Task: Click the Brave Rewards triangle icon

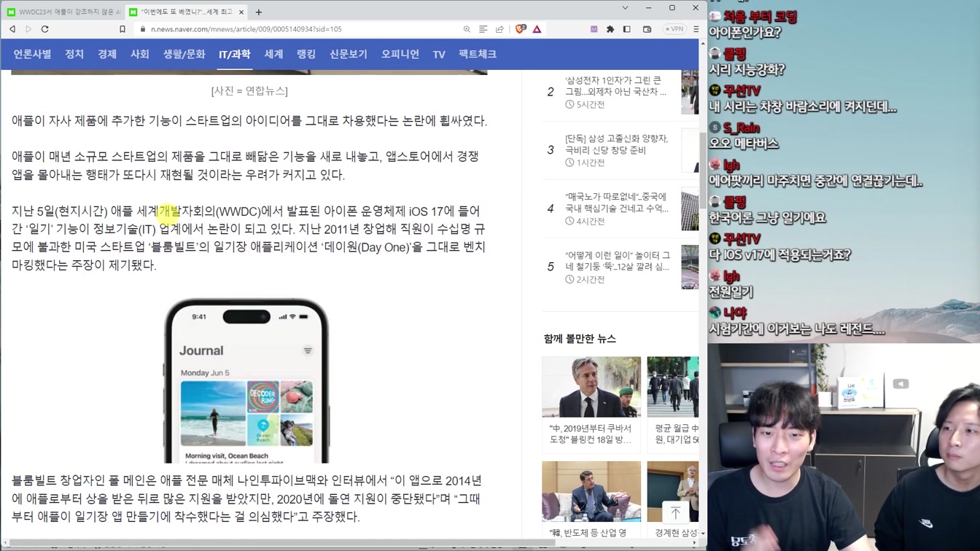Action: [537, 29]
